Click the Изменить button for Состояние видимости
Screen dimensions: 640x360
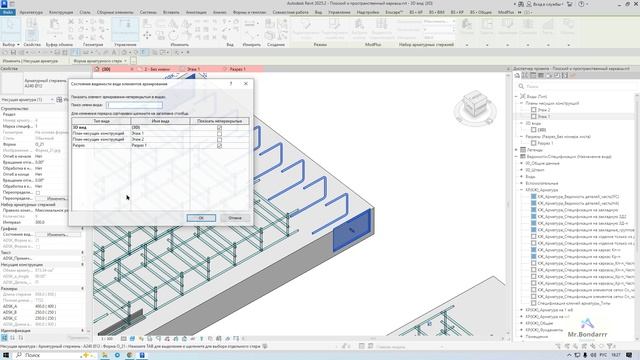tap(57, 235)
